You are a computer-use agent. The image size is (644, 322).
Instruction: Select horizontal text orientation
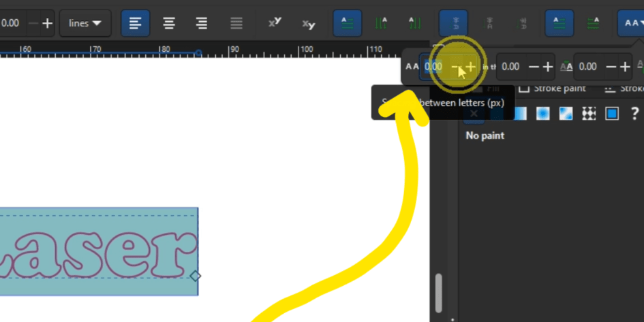tap(348, 23)
